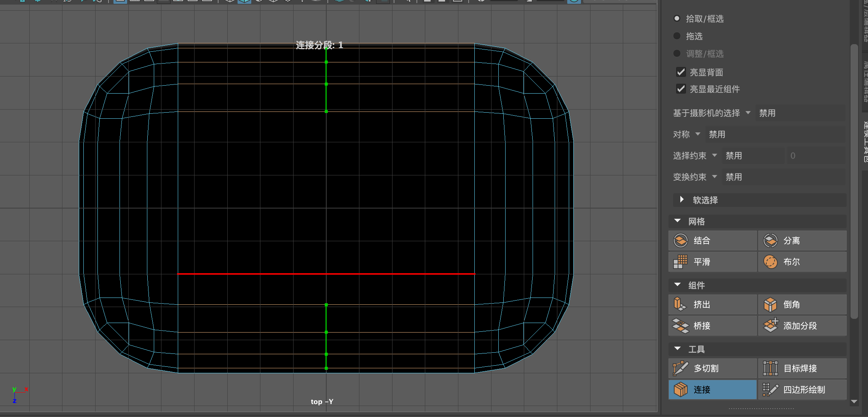Click the 分离 (Separate) mesh icon
Image resolution: width=868 pixels, height=417 pixels.
[770, 240]
